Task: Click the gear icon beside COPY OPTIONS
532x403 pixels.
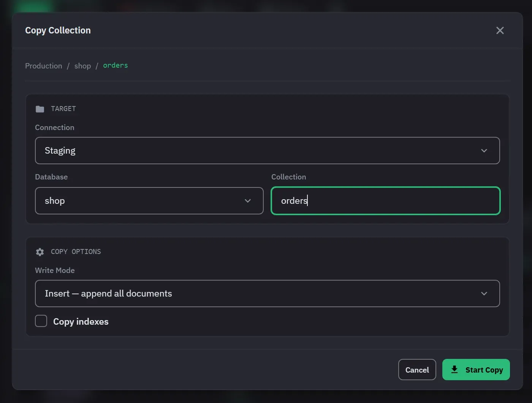Action: pos(40,252)
